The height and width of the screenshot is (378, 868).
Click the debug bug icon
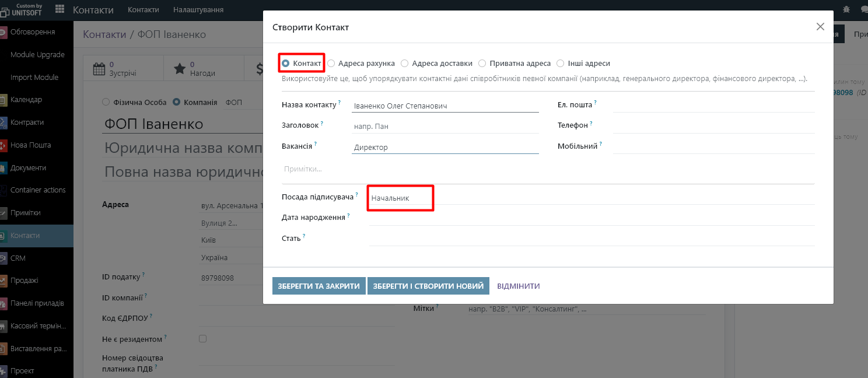(846, 9)
